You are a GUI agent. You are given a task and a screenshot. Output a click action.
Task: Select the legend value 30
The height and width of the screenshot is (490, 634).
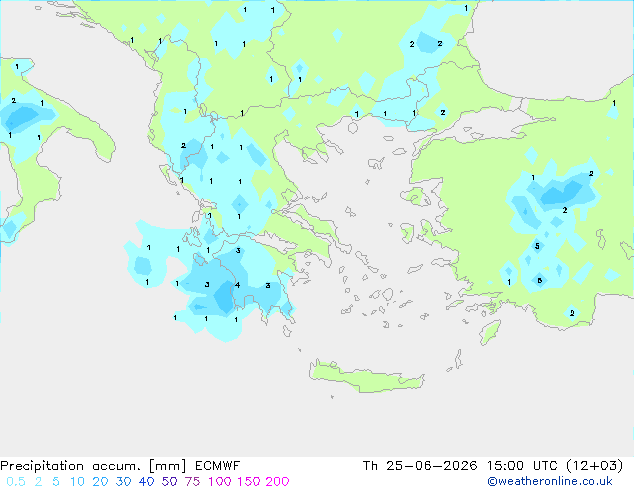(123, 482)
